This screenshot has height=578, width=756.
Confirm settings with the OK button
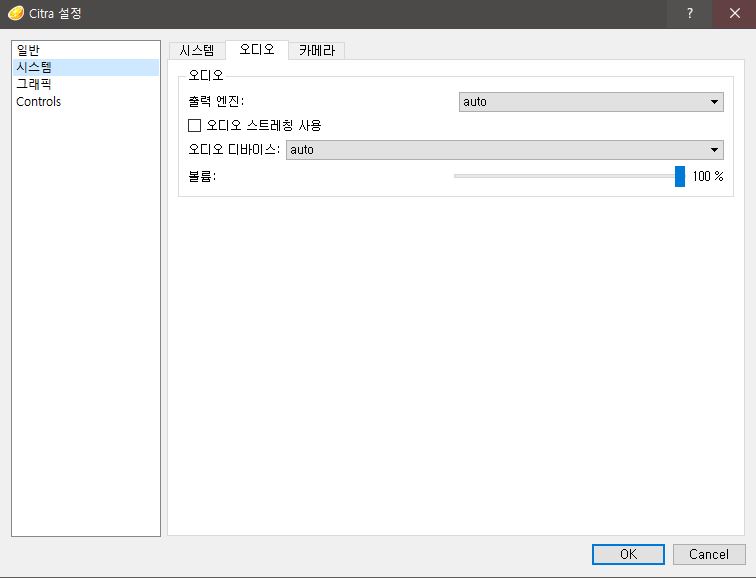coord(627,554)
